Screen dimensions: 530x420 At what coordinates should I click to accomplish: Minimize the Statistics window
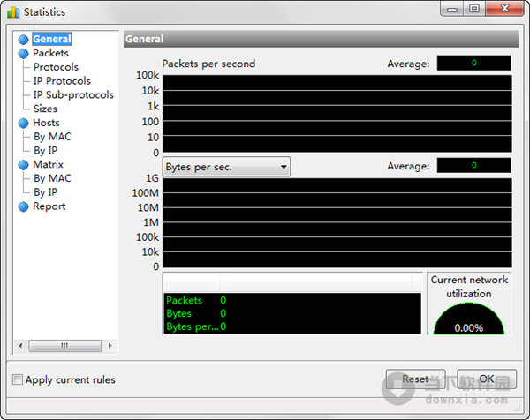click(x=452, y=9)
